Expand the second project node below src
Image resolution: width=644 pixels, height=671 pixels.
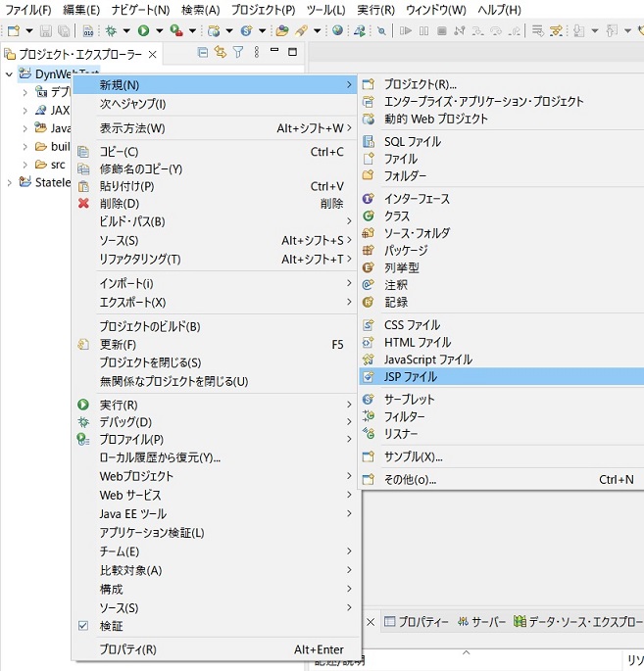(x=10, y=182)
